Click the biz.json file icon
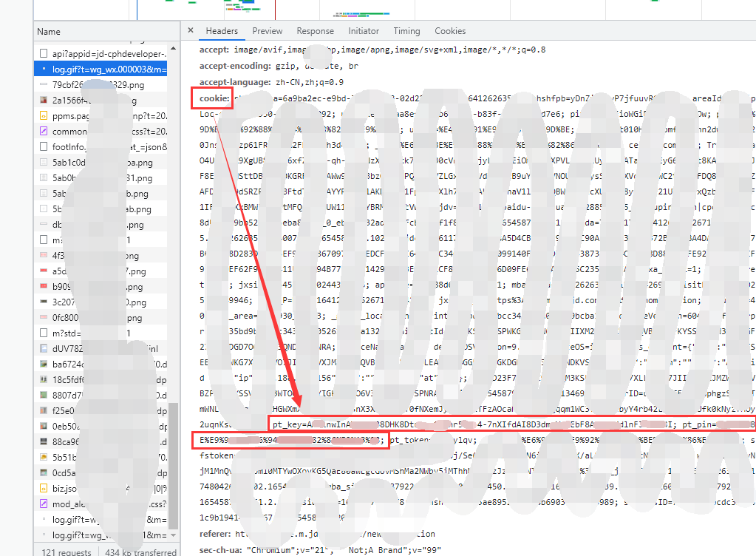Screen dimensions: 756x556 [44, 488]
